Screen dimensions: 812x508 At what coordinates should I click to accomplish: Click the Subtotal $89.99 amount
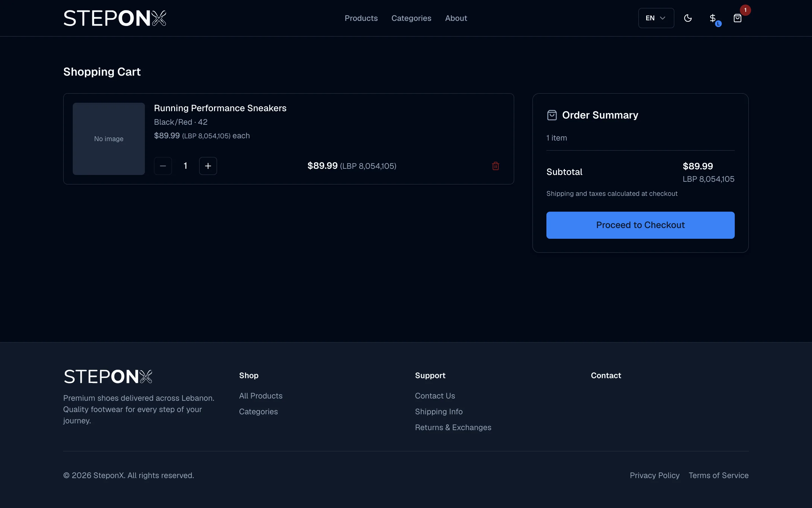[x=698, y=166]
